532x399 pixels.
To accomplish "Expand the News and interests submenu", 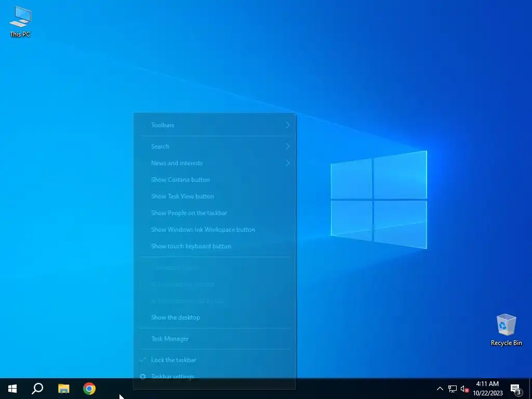I will click(x=215, y=163).
